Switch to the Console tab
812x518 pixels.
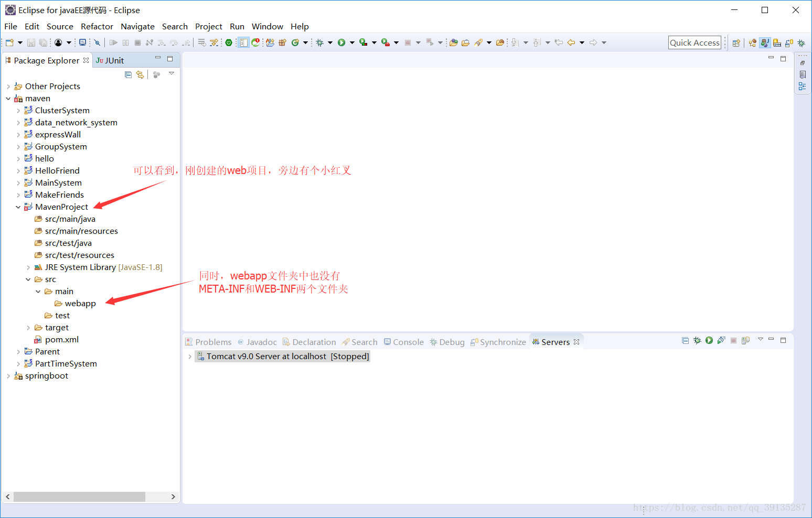(x=403, y=342)
